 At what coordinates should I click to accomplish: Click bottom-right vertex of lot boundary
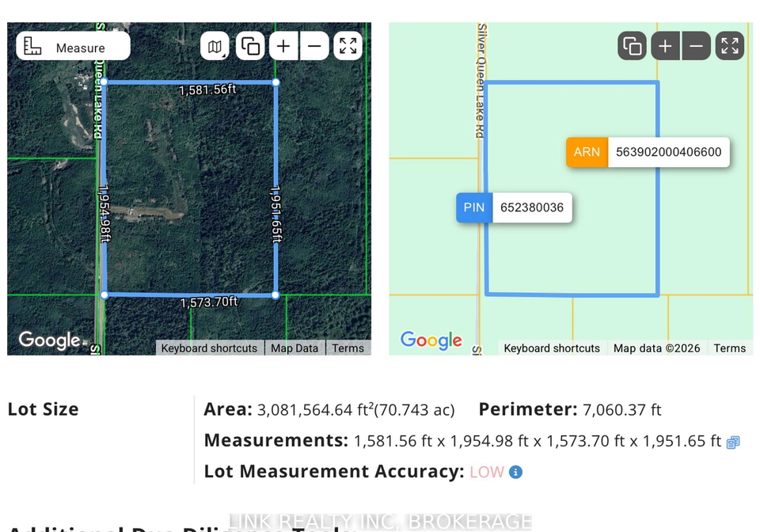[275, 294]
